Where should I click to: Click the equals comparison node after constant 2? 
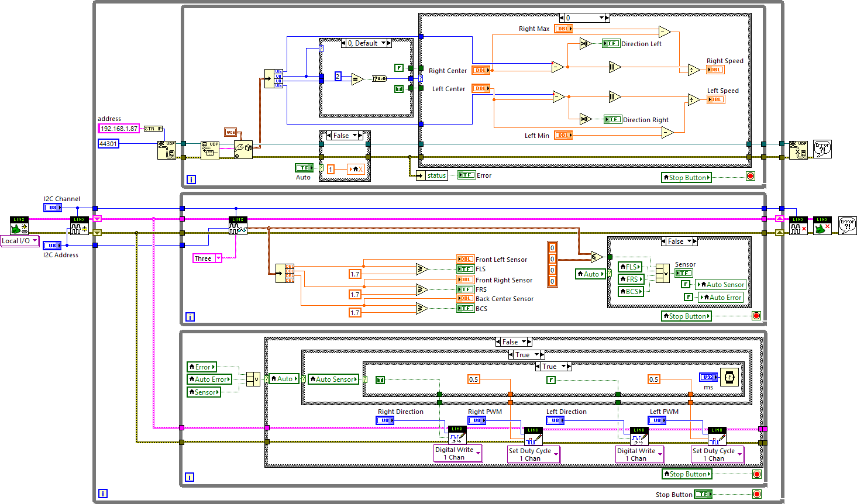[357, 78]
